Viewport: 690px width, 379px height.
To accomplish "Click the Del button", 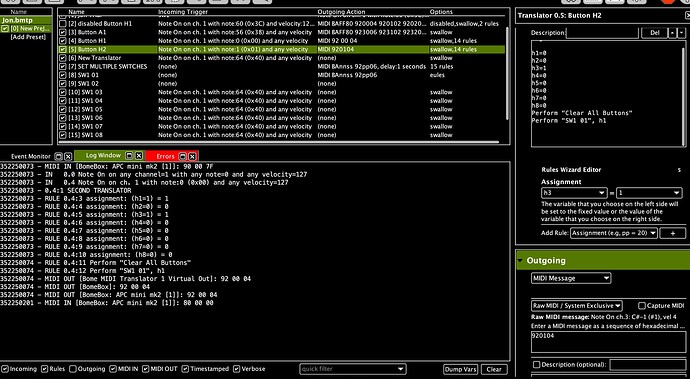I will pos(654,33).
